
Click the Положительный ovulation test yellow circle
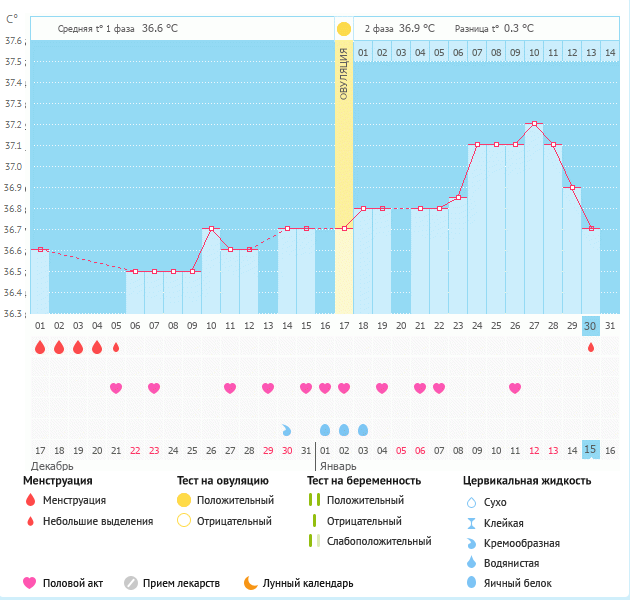[183, 500]
